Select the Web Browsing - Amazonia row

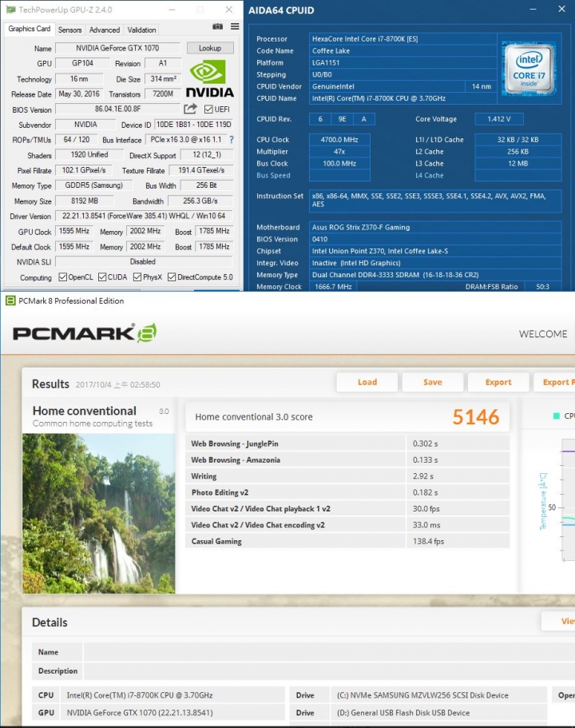[347, 459]
